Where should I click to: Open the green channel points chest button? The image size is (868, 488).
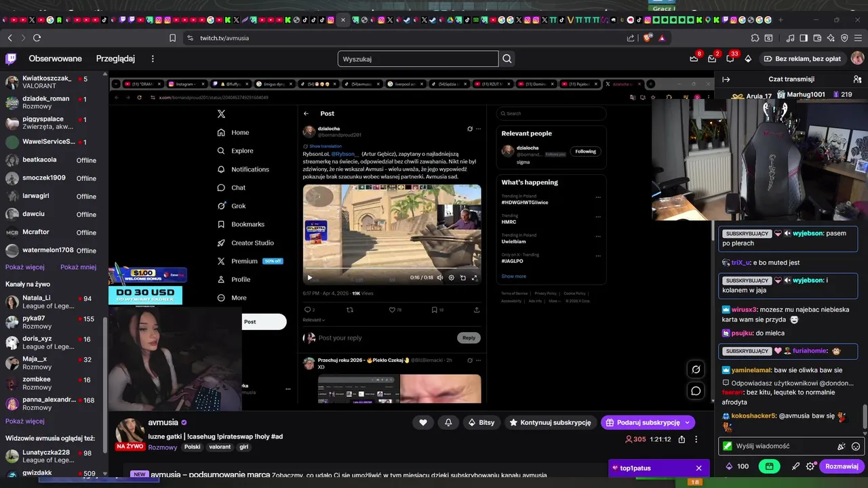(x=769, y=466)
